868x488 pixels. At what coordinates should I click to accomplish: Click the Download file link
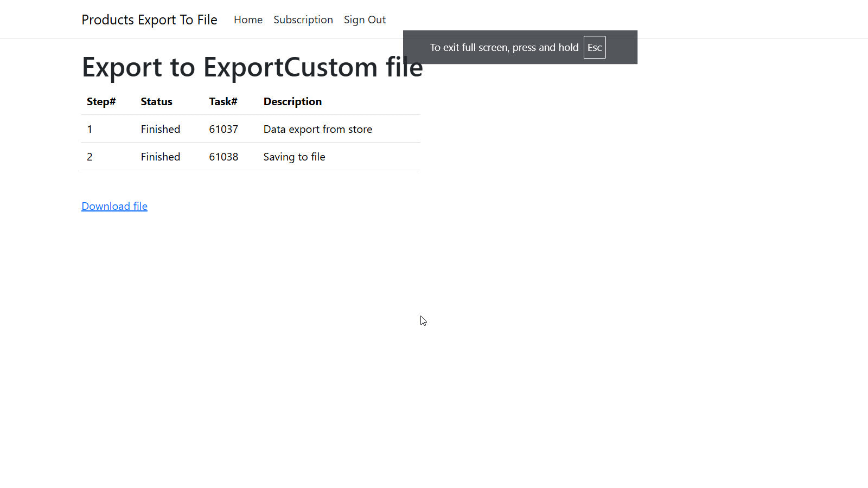(114, 206)
